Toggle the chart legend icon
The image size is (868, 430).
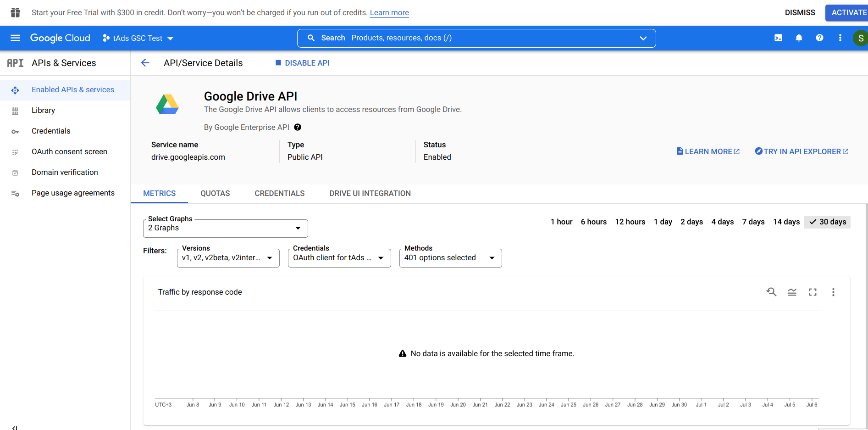[x=792, y=292]
